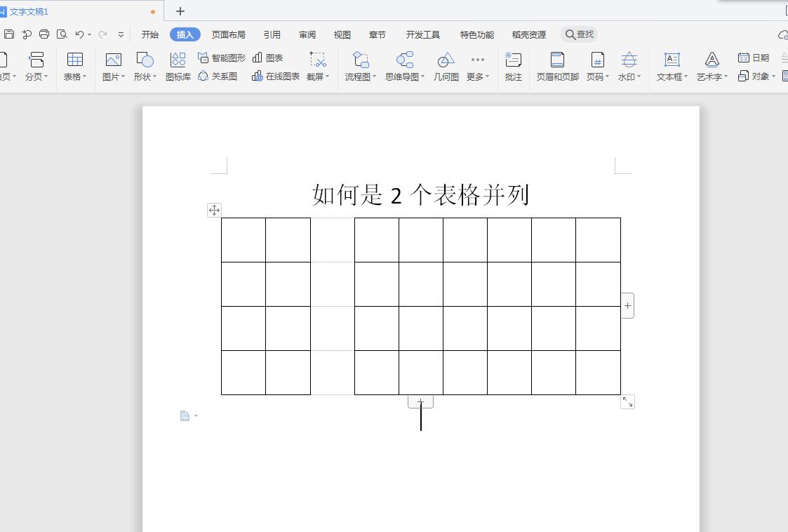The width and height of the screenshot is (788, 532).
Task: Switch to the 页面布局 ribbon tab
Action: tap(227, 33)
